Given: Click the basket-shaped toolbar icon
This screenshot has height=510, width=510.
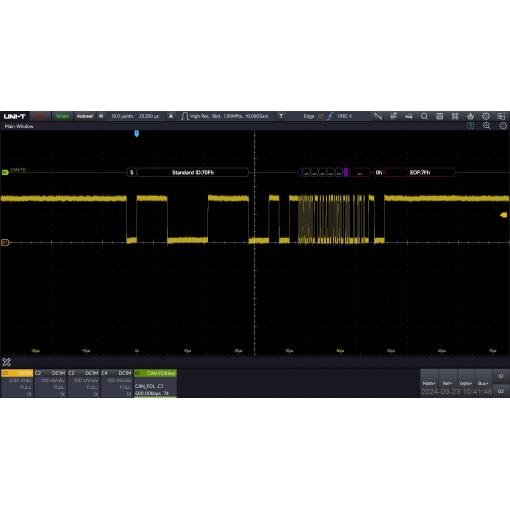Looking at the screenshot, I should (x=470, y=116).
